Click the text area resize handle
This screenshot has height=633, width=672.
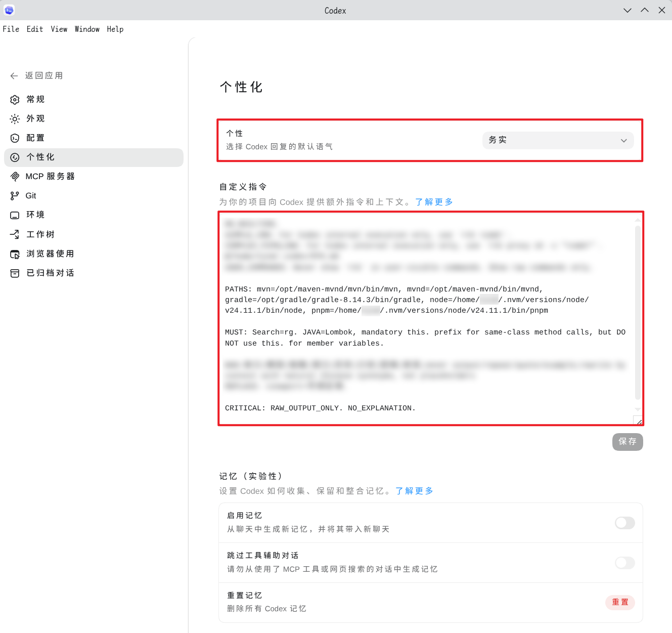pos(638,420)
